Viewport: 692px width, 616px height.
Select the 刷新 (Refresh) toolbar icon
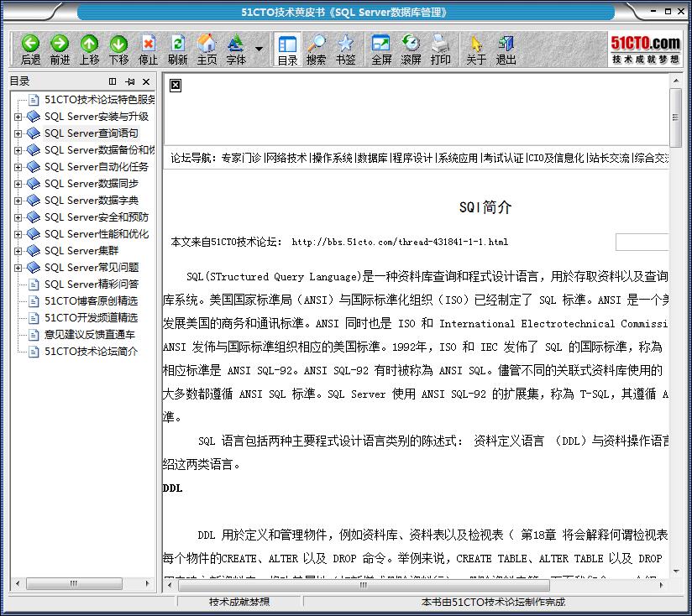tap(176, 47)
